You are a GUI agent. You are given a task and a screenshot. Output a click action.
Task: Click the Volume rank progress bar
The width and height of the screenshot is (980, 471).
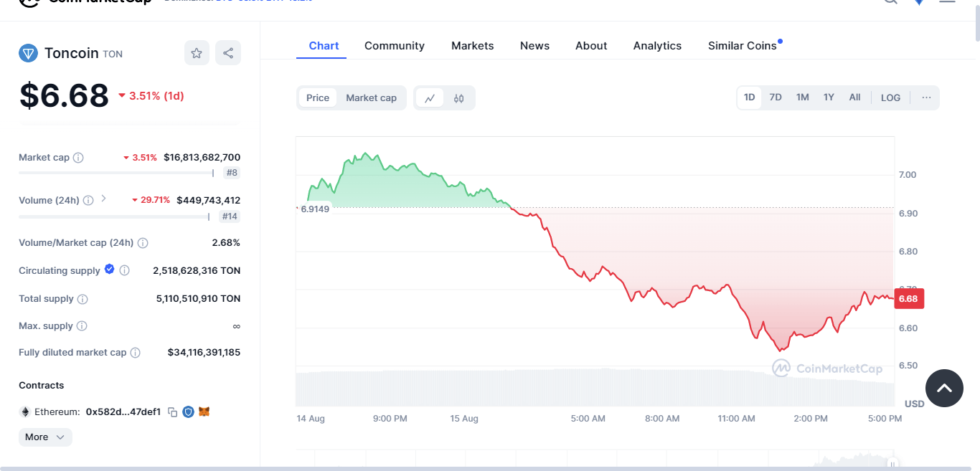pos(114,216)
